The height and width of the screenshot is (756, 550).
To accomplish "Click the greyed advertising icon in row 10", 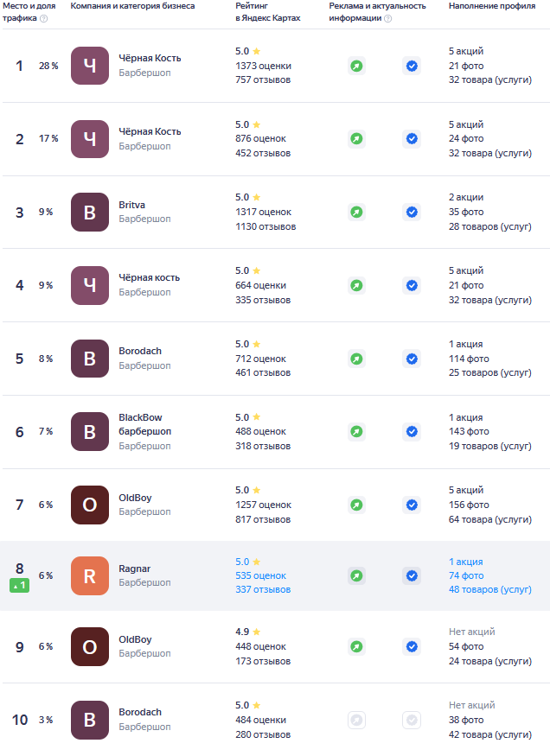I will coord(356,720).
